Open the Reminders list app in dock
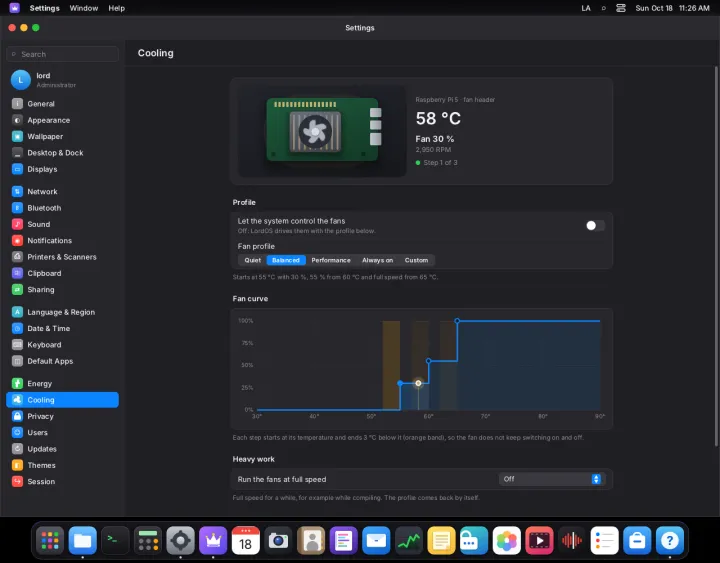 tap(605, 540)
